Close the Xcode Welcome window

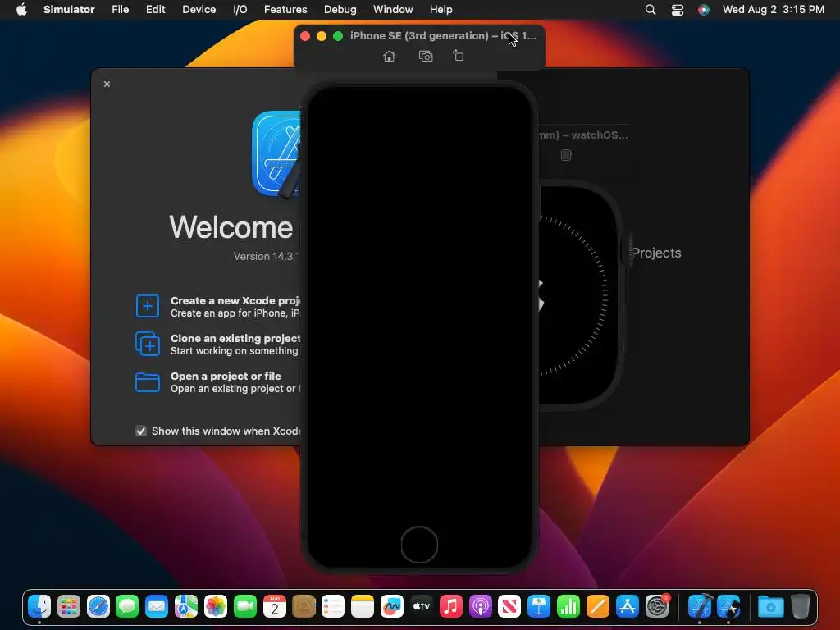pos(107,84)
